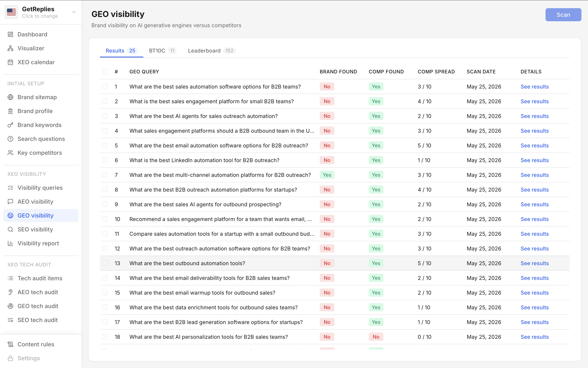Click the BRAND FOUND column header

pos(338,72)
